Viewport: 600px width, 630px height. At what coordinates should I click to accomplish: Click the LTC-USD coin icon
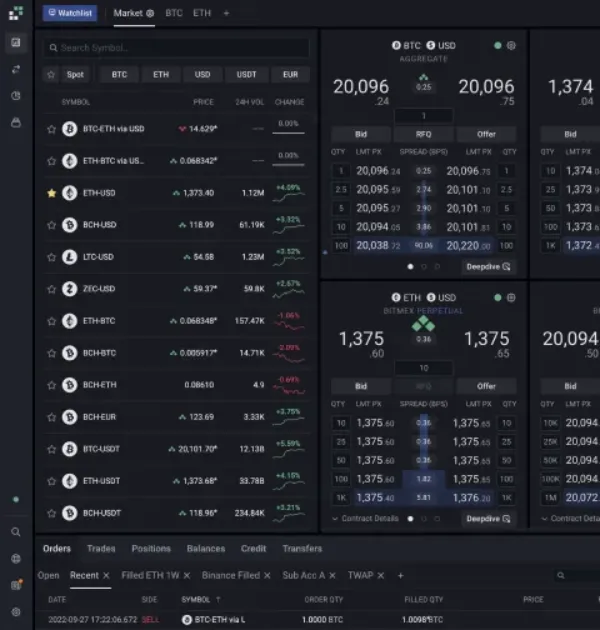70,257
